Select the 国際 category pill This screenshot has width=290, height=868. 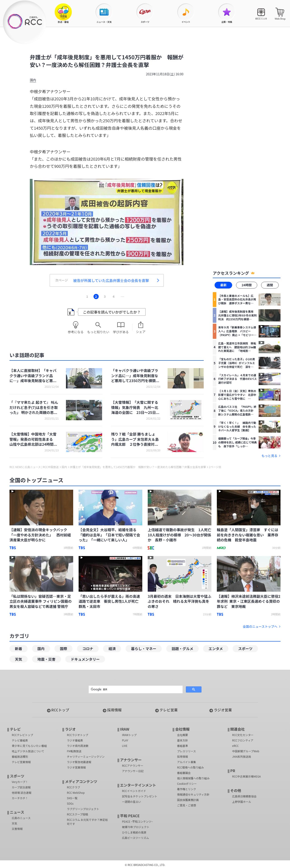pyautogui.click(x=63, y=649)
